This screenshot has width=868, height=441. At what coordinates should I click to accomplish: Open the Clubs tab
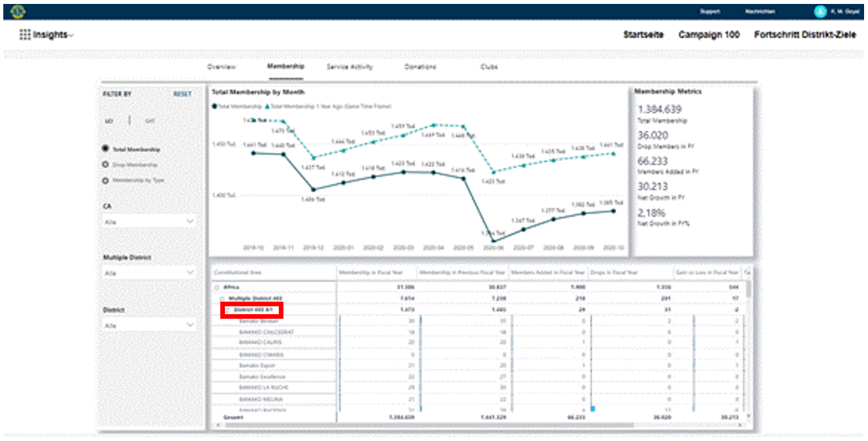(489, 67)
